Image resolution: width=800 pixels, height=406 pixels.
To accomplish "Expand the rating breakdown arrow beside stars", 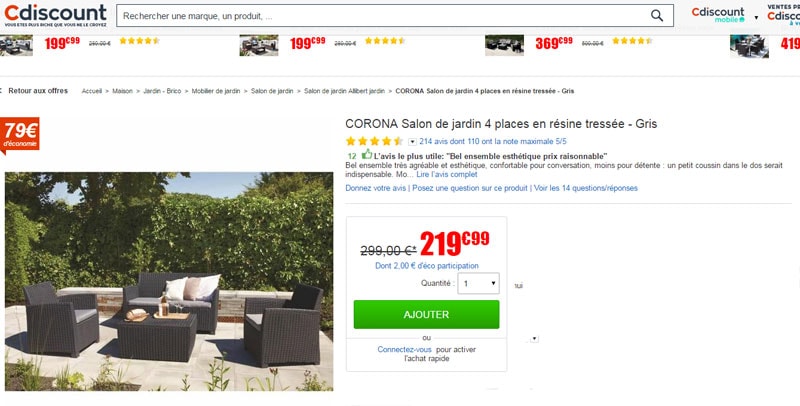I will pos(412,142).
